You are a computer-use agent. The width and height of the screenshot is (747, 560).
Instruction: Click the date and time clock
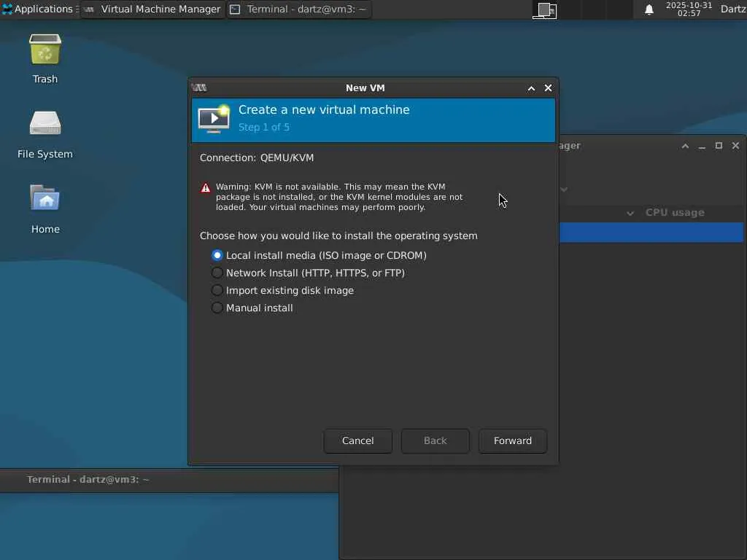[x=689, y=9]
